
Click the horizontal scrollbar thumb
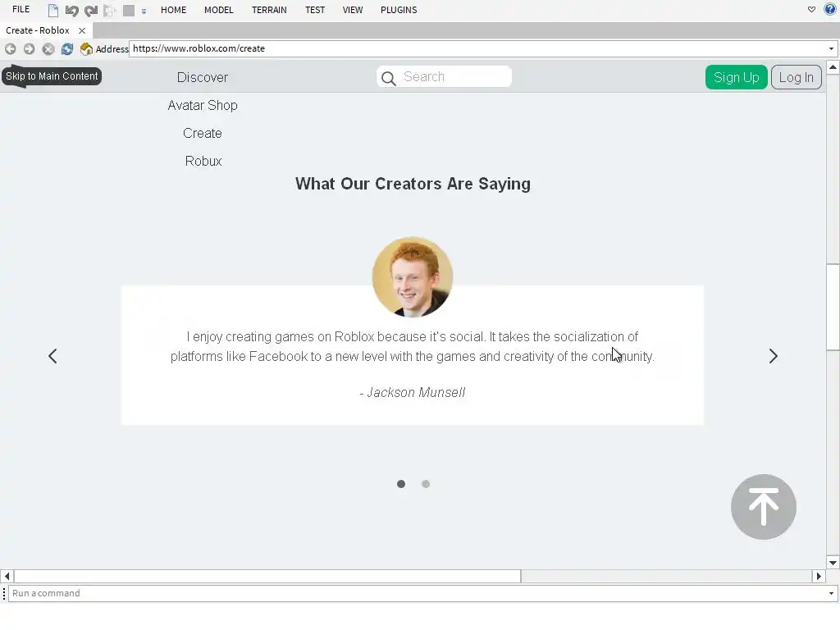coord(267,576)
